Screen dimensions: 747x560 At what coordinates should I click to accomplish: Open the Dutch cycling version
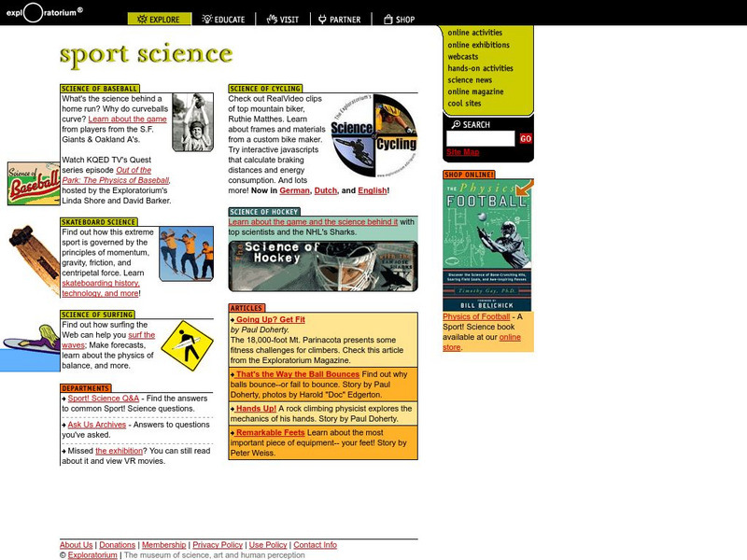coord(325,190)
